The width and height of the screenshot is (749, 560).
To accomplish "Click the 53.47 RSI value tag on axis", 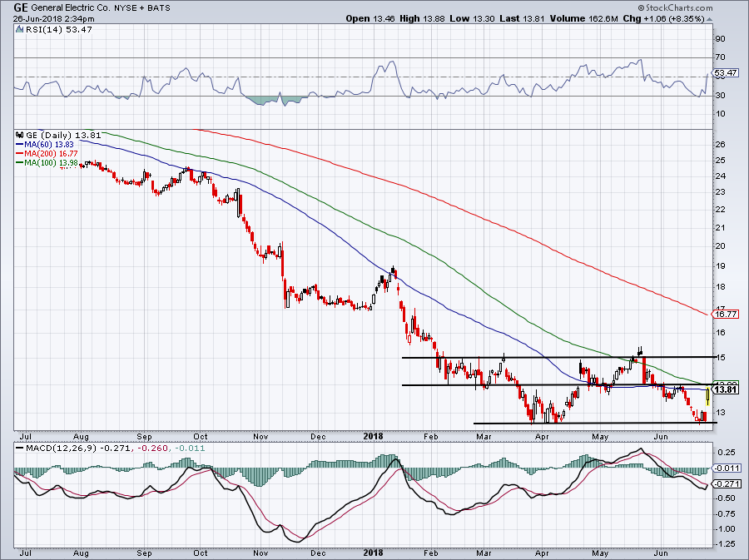I will pos(726,73).
